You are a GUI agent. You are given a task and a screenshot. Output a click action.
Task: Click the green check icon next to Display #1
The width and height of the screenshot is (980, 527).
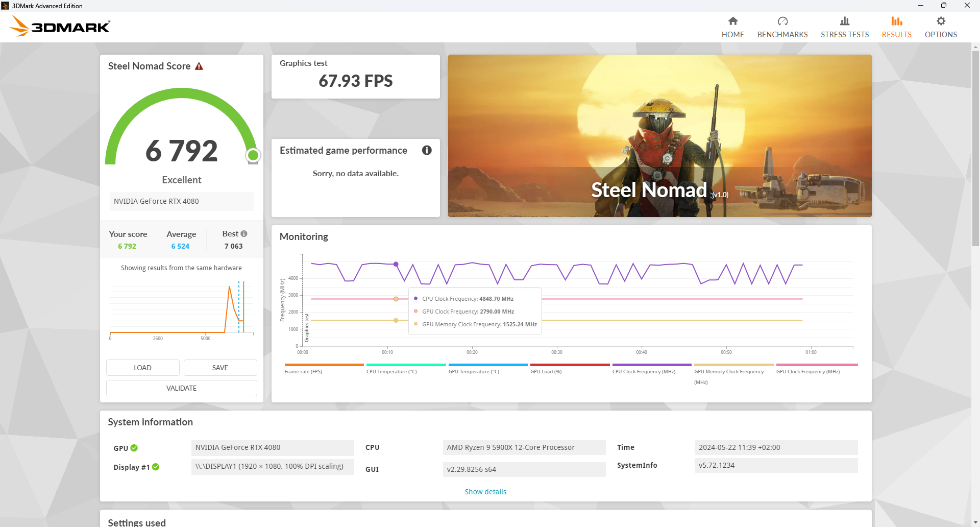[156, 467]
